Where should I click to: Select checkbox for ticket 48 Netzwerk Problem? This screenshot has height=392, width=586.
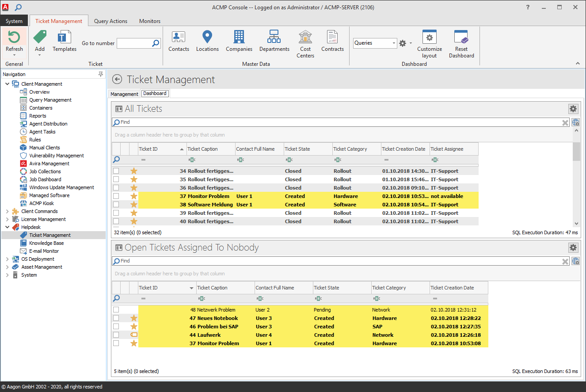(x=116, y=310)
